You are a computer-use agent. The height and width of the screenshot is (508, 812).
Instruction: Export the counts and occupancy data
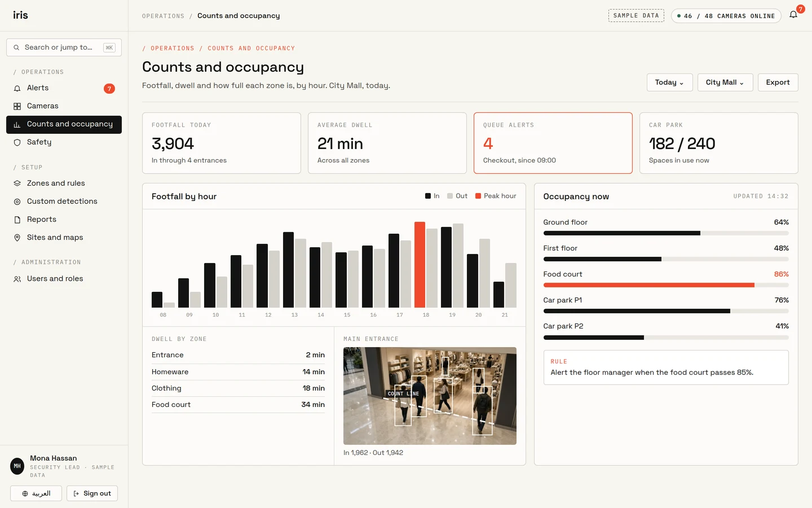point(778,82)
